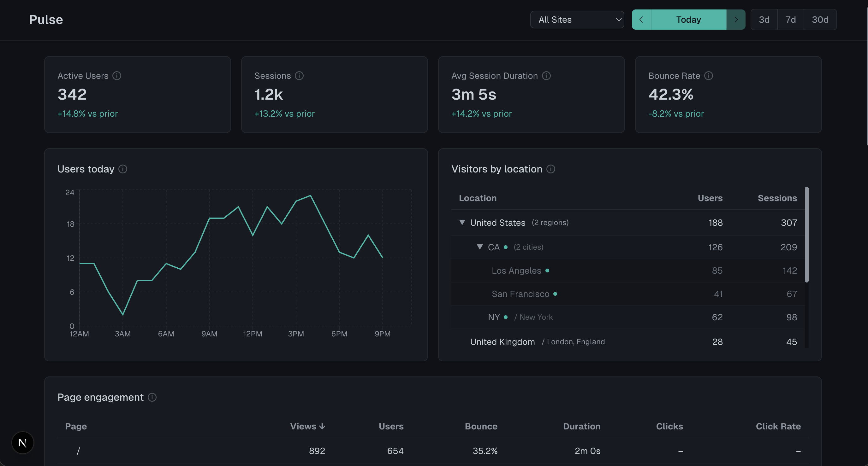Switch to the 3d range
Viewport: 868px width, 466px height.
click(x=764, y=20)
